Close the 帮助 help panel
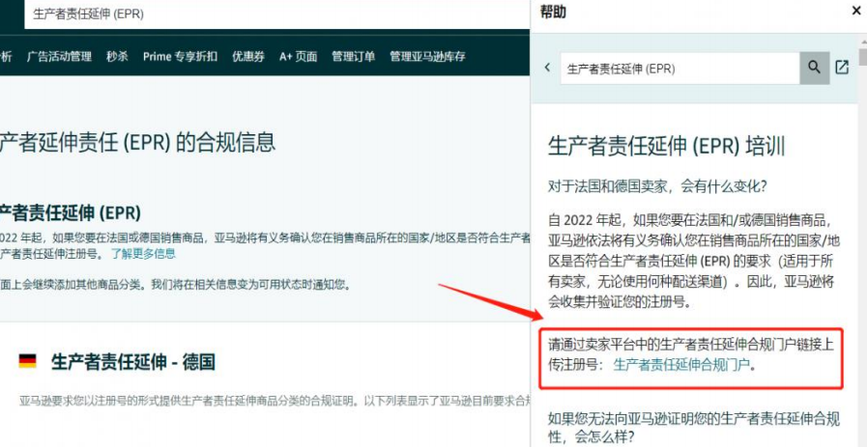Viewport: 868px width, 448px height. (855, 11)
